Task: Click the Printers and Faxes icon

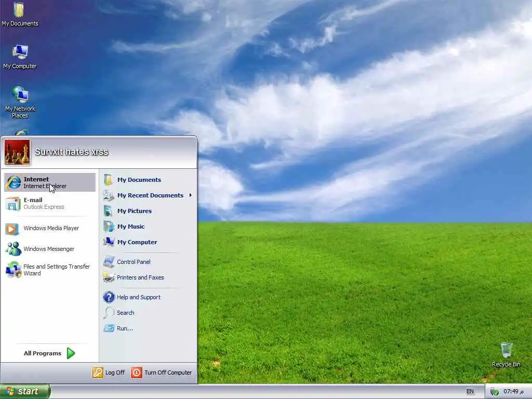Action: (109, 277)
